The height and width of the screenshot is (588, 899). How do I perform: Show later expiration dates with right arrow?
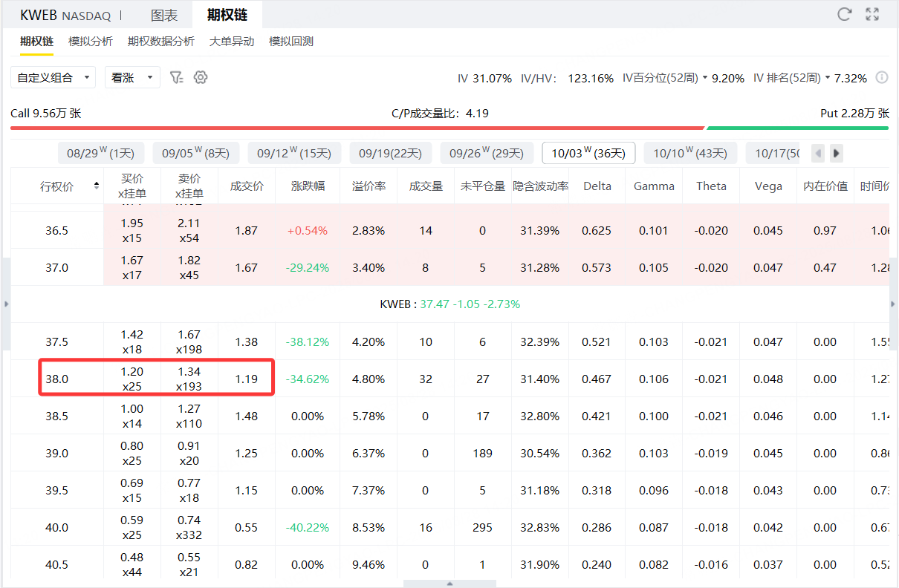pyautogui.click(x=837, y=154)
